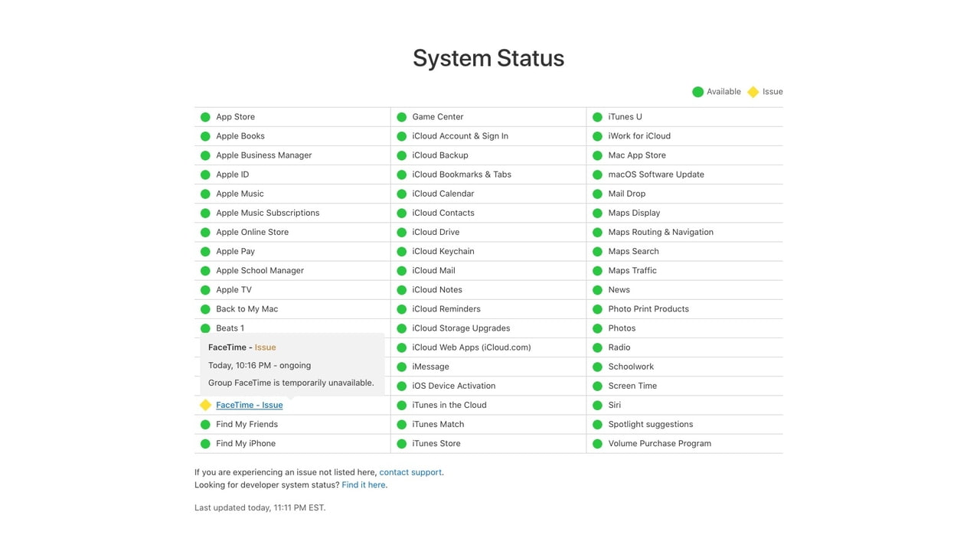The width and height of the screenshot is (980, 551).
Task: Select the Apple Music row label
Action: pyautogui.click(x=240, y=194)
